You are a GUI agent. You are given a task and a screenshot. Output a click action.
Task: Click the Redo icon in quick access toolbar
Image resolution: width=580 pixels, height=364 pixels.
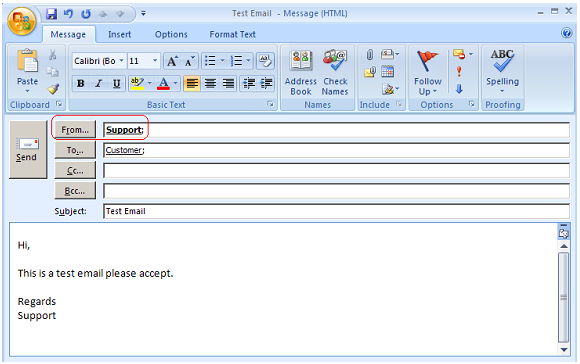click(x=86, y=14)
